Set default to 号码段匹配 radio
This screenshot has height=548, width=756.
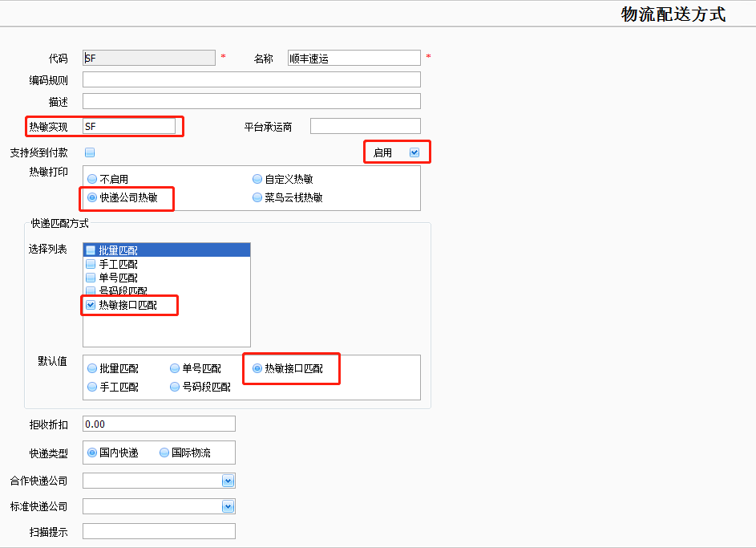tap(175, 387)
